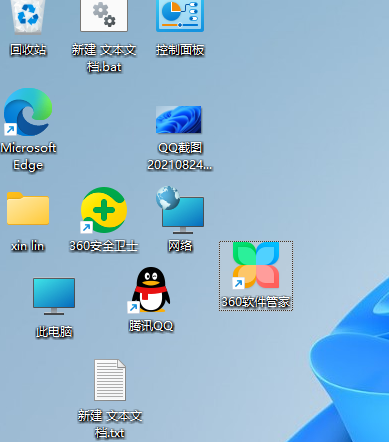Click the xin lin folder label
The height and width of the screenshot is (442, 389).
coord(28,246)
